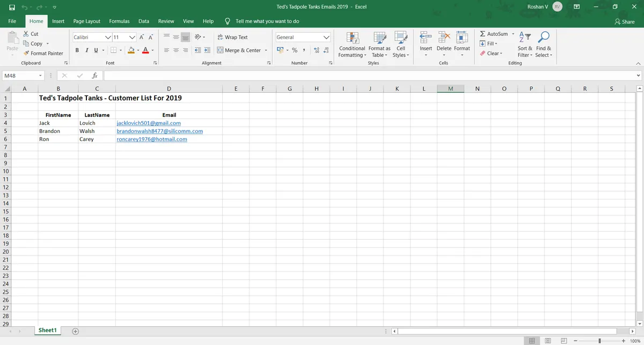
Task: Toggle center horizontal alignment
Action: (176, 50)
